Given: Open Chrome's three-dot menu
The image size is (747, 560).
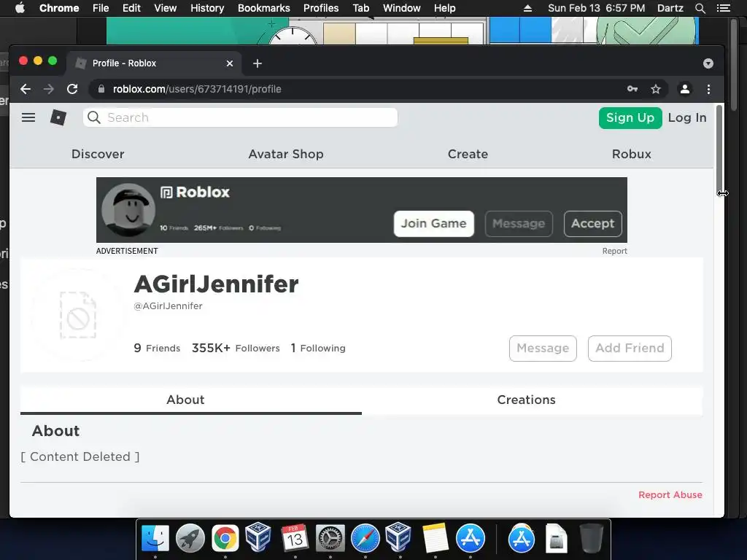Looking at the screenshot, I should [708, 89].
